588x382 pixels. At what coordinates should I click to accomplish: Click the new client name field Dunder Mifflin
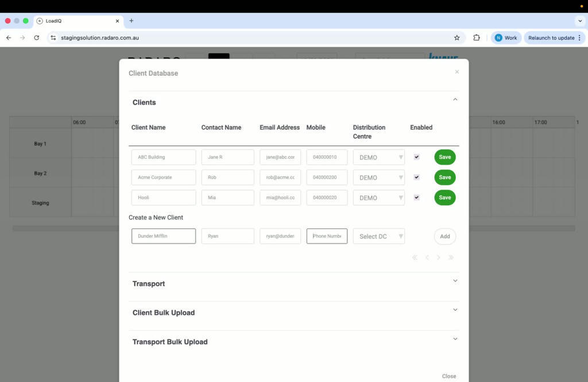[164, 236]
